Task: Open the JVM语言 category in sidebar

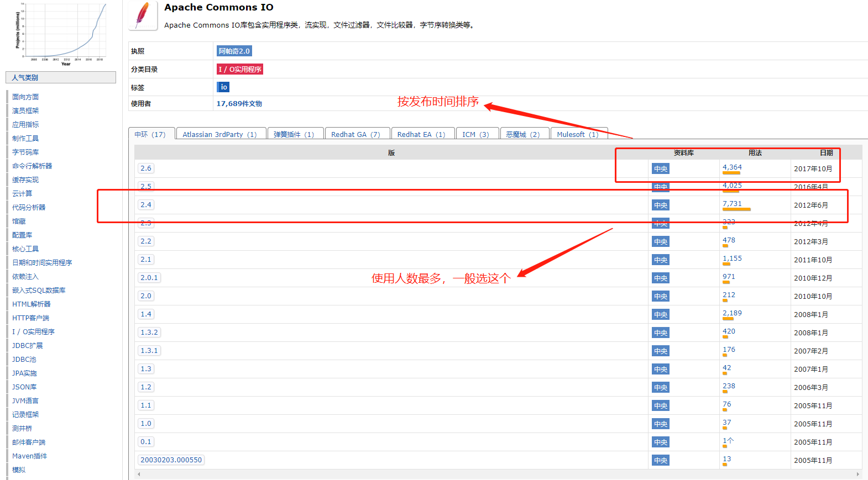Action: [x=25, y=400]
